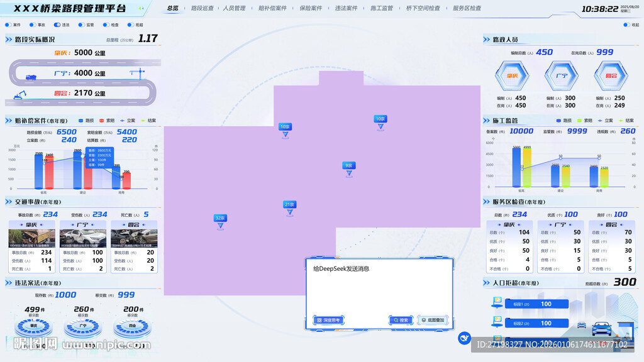Select the 21宗 map marker
This screenshot has height=362, width=644.
(x=290, y=207)
